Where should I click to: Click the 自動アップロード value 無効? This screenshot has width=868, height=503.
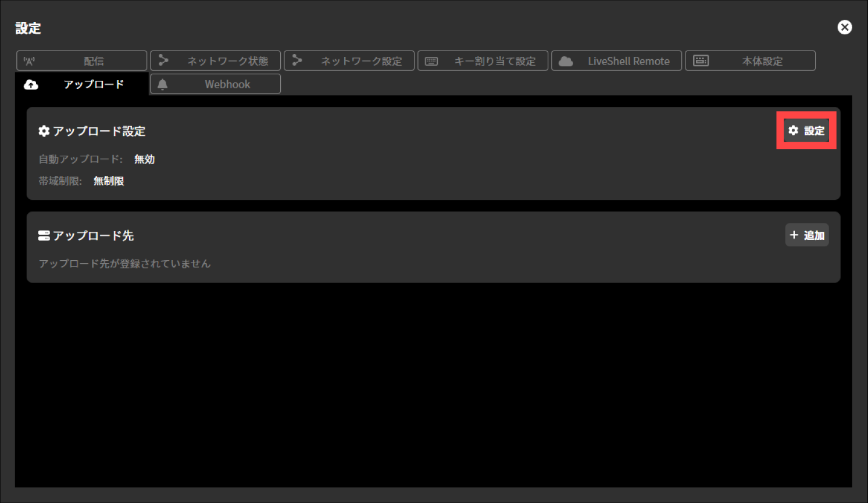coord(144,159)
